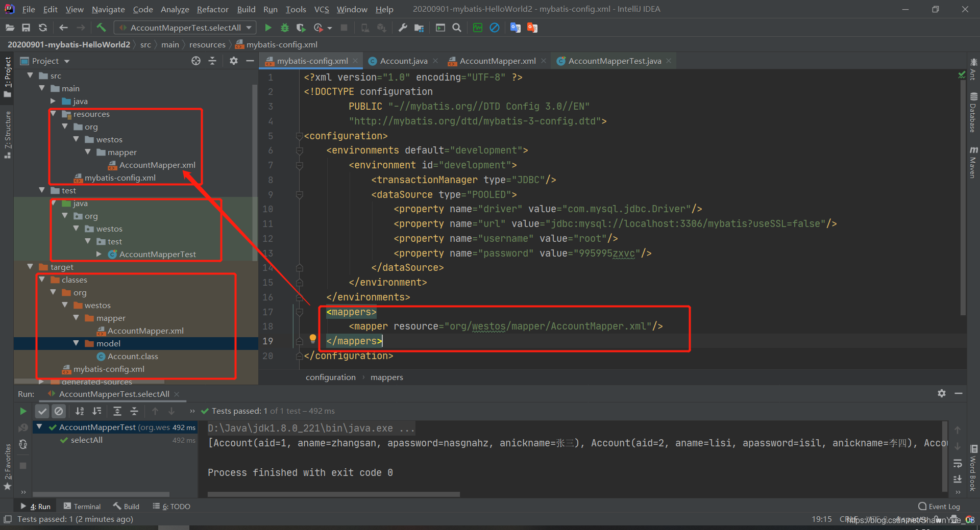
Task: Click Project tree vertical scrollbar
Action: click(255, 173)
